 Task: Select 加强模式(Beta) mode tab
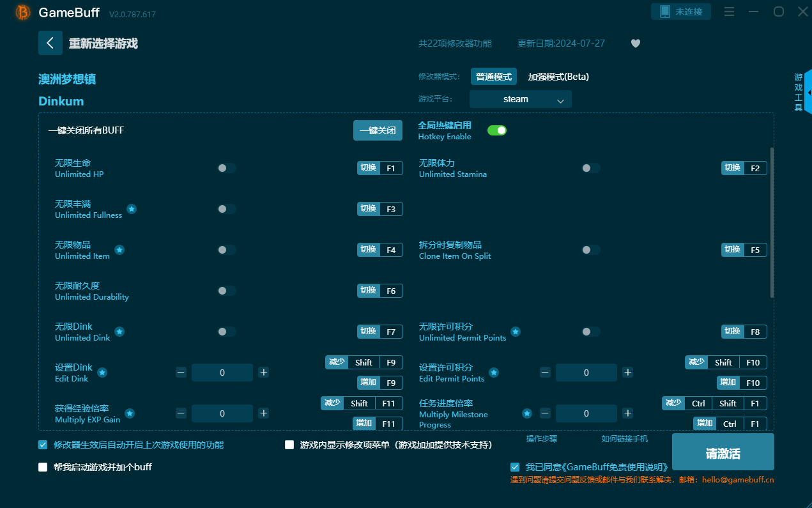558,77
